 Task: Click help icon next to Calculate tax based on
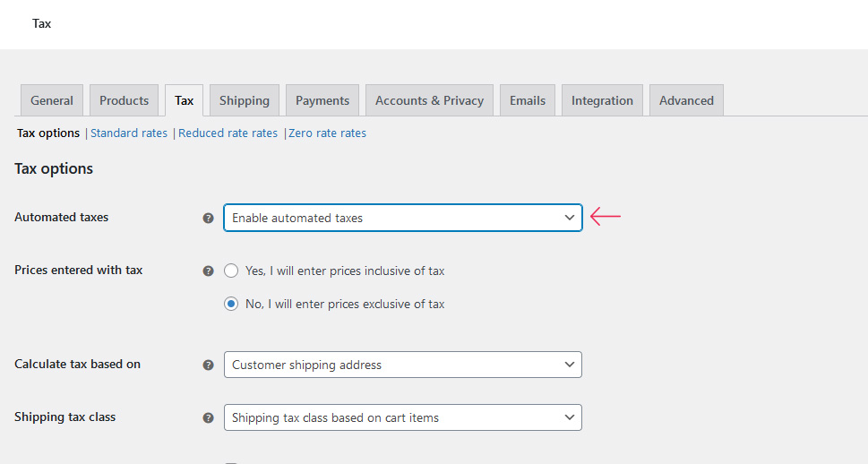(x=208, y=365)
